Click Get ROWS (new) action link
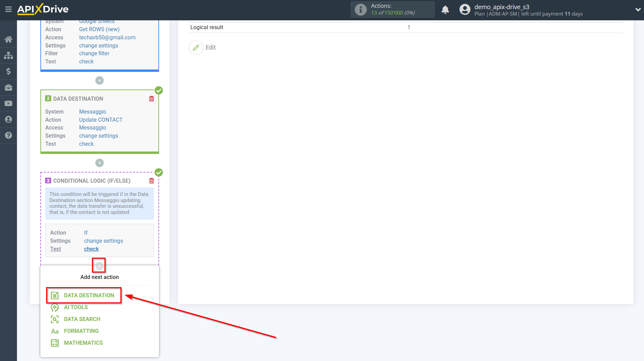644x361 pixels. 99,29
